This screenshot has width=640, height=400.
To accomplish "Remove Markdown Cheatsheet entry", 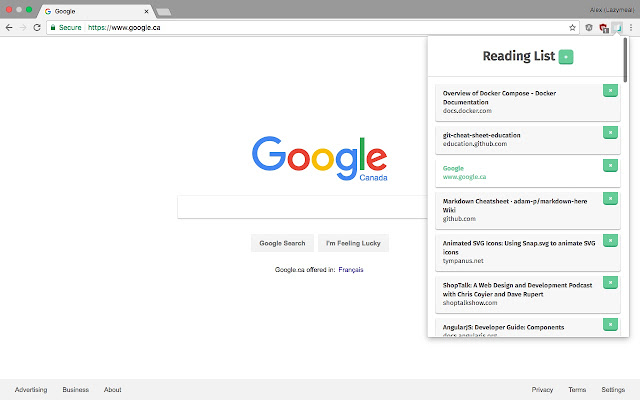I will click(610, 198).
